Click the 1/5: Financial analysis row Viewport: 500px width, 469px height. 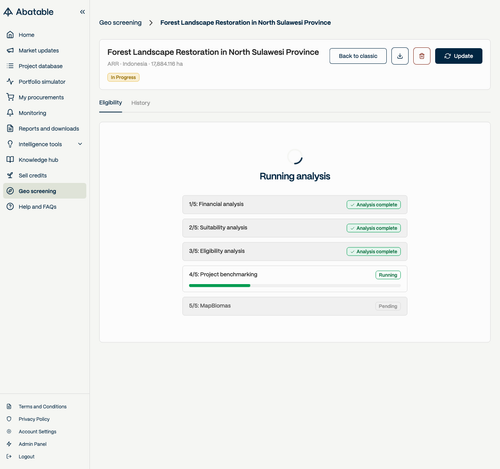pos(295,204)
